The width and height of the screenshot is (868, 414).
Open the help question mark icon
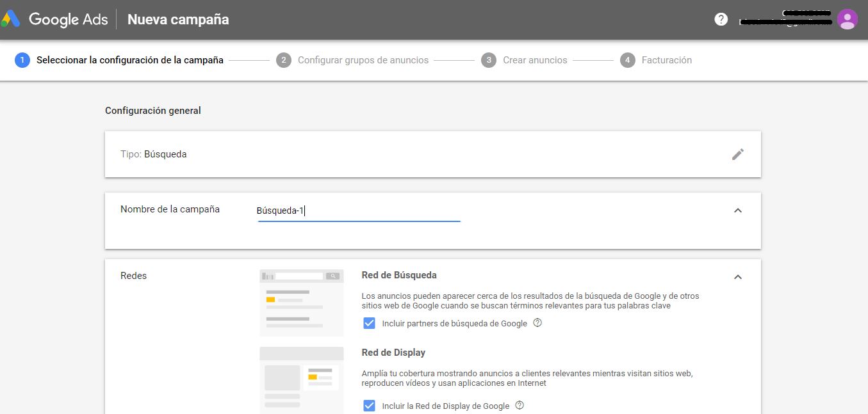(x=721, y=19)
